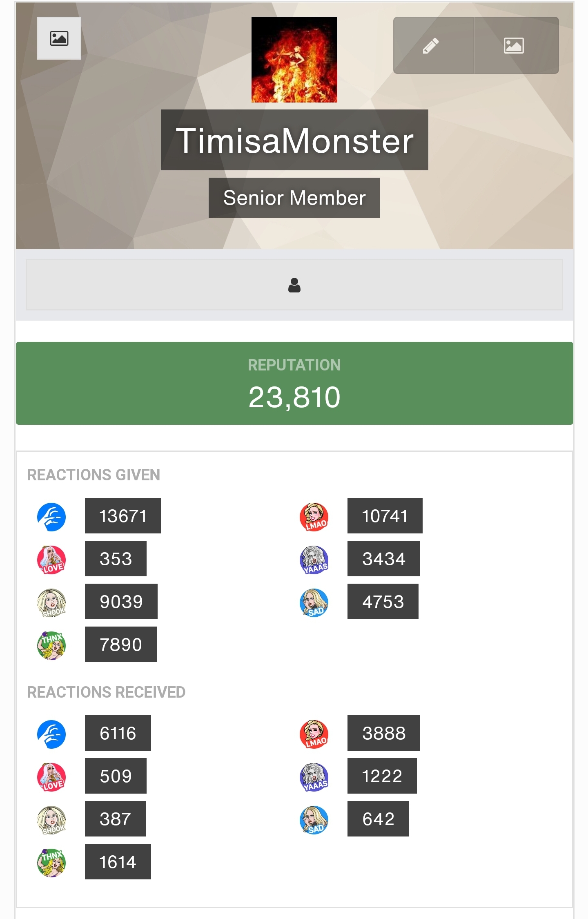Click the SAD reaction icon under Reactions Given
Viewport: 588px width, 919px height.
click(314, 602)
